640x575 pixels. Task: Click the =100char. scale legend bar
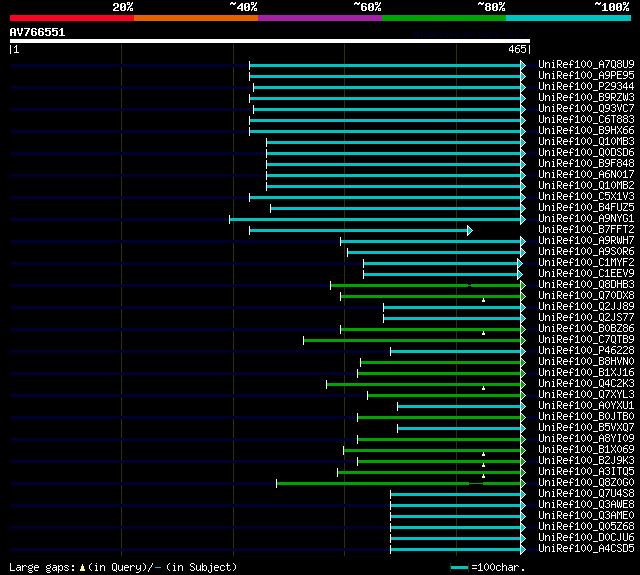coord(460,568)
